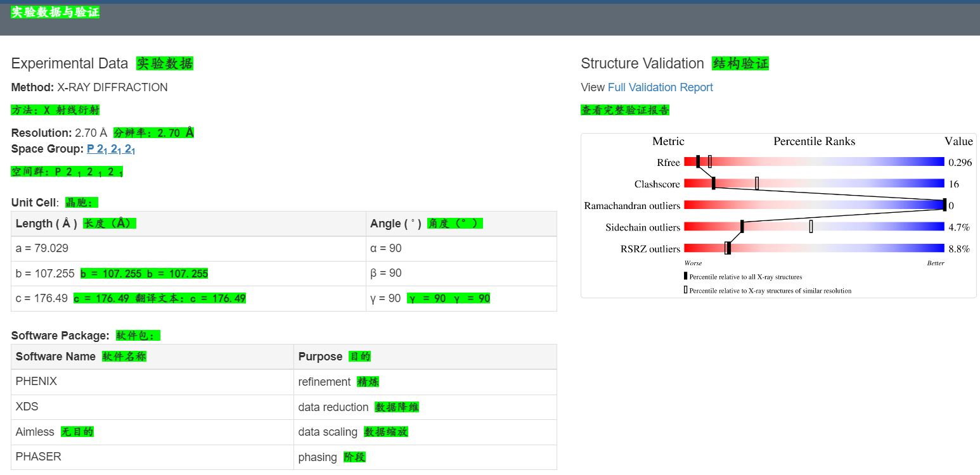Click the Clashscore value 16
The height and width of the screenshot is (475, 980).
(953, 184)
